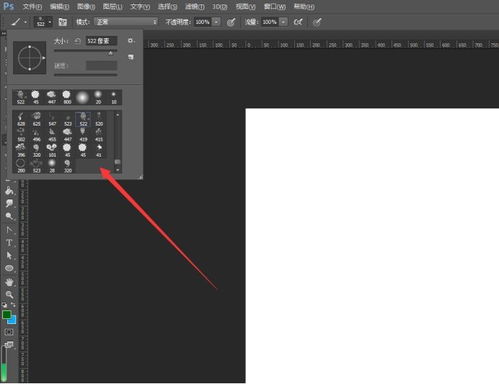Open the blend Mode dropdown

[126, 22]
